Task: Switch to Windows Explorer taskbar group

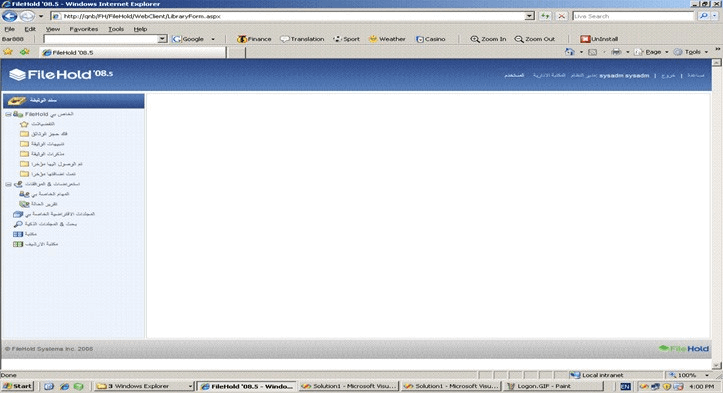Action: (x=144, y=386)
